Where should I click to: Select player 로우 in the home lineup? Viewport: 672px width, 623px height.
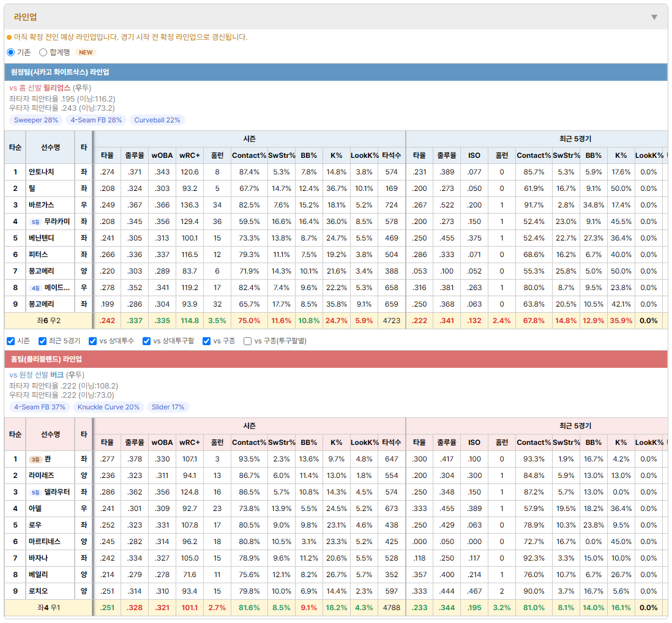tap(35, 525)
